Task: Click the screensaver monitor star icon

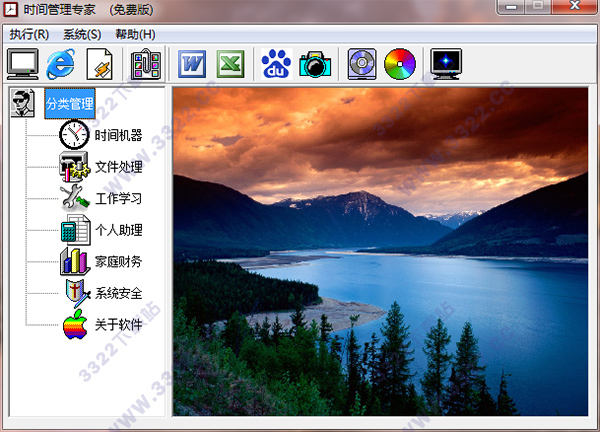Action: (446, 64)
